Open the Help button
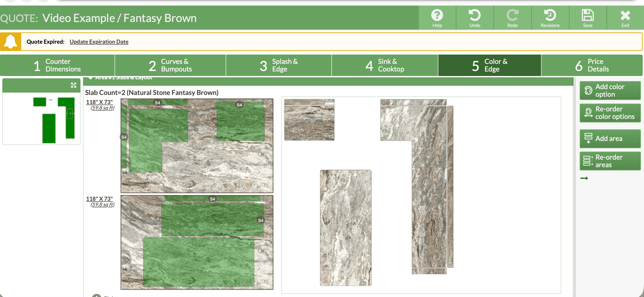The width and height of the screenshot is (644, 297). (x=437, y=18)
